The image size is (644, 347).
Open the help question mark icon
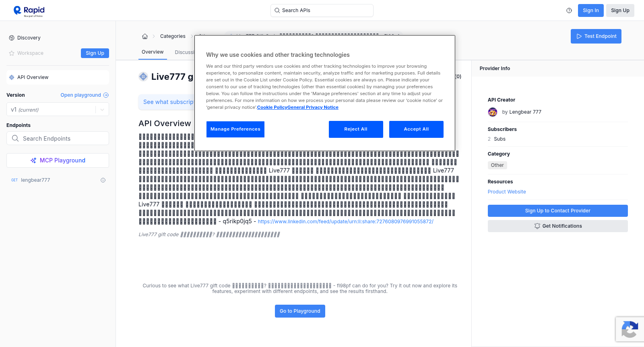tap(569, 10)
